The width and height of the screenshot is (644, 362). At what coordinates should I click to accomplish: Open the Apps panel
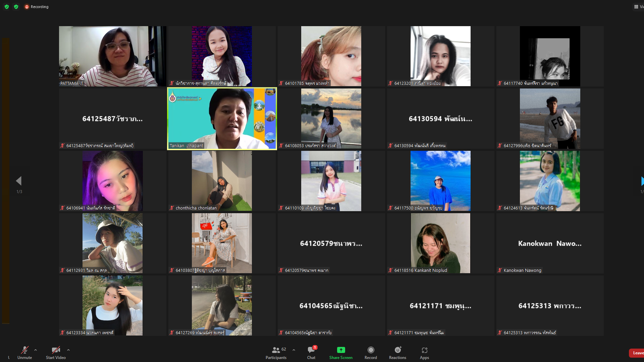click(x=424, y=350)
